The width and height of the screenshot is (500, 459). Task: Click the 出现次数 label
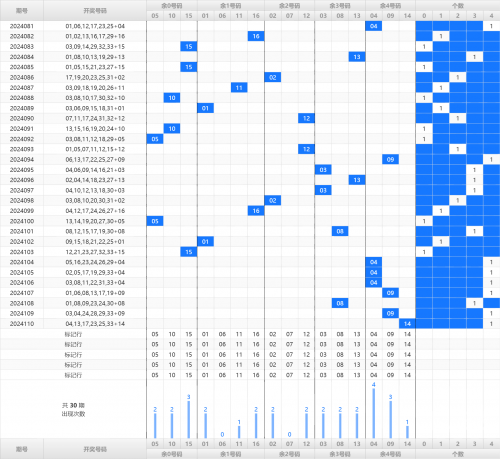click(x=73, y=414)
